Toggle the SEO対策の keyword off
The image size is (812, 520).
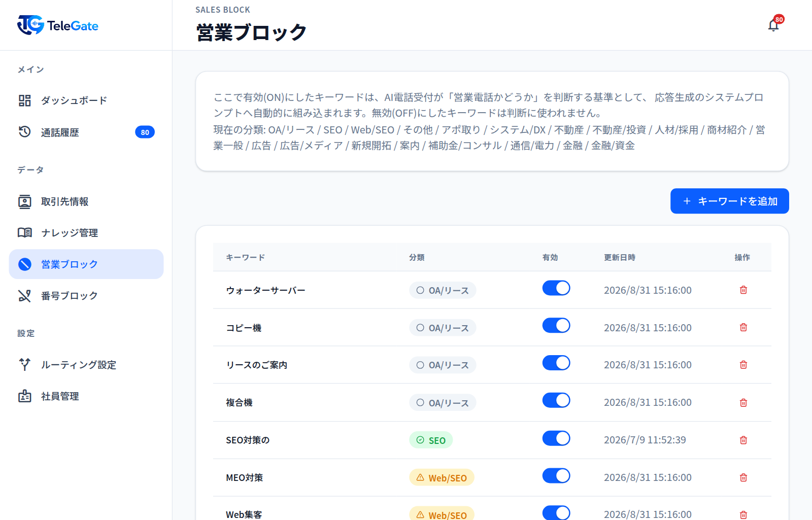(556, 438)
